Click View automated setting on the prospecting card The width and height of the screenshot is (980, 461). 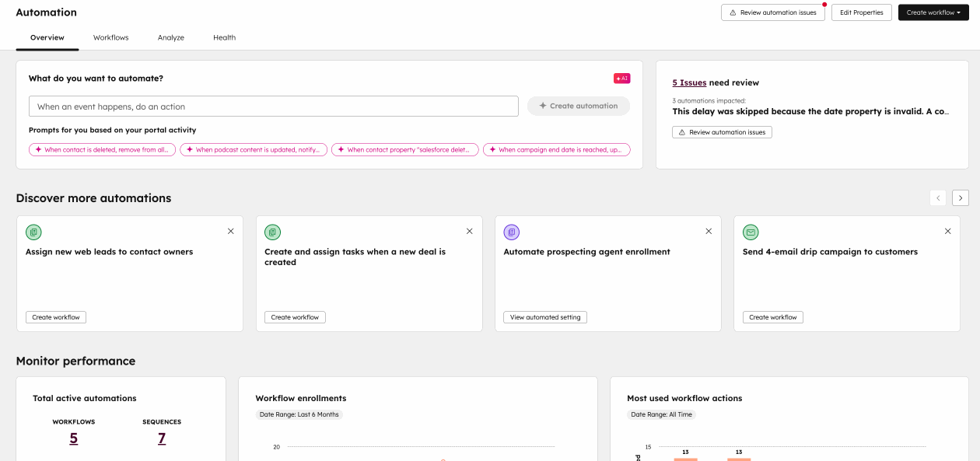pos(544,316)
